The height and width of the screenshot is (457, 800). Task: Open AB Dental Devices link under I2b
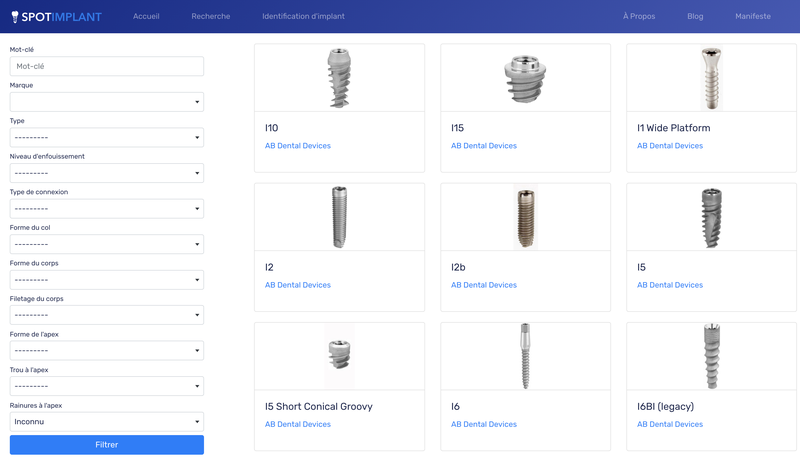point(484,285)
